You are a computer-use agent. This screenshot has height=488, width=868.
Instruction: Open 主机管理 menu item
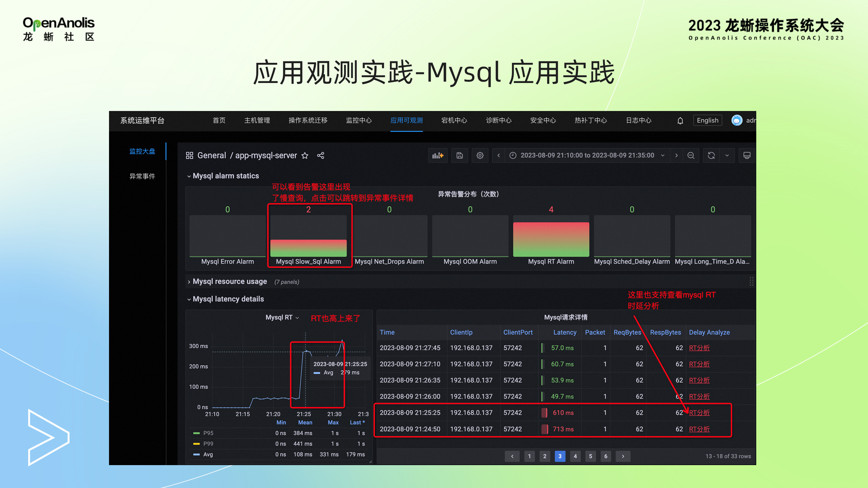pyautogui.click(x=257, y=121)
